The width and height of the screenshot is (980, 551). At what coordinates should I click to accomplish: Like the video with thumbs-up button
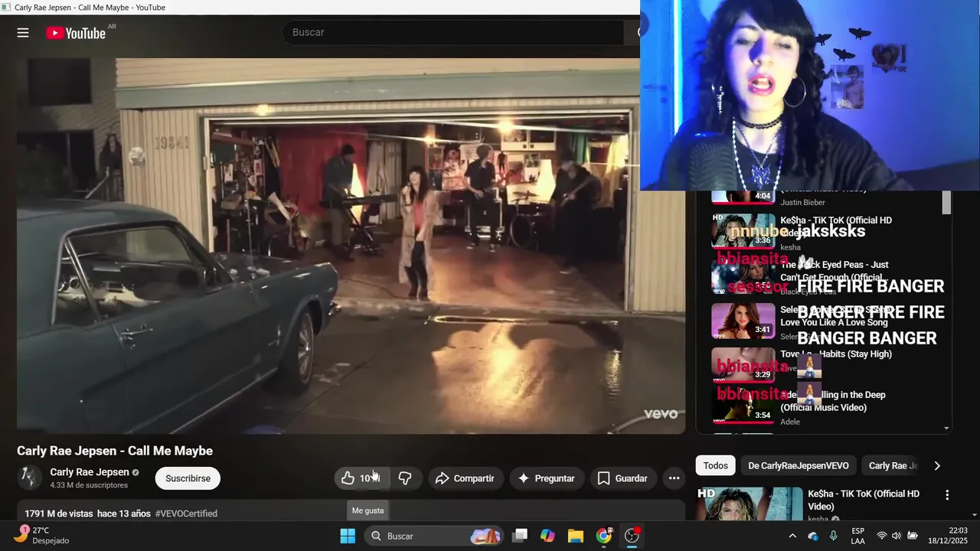[362, 478]
